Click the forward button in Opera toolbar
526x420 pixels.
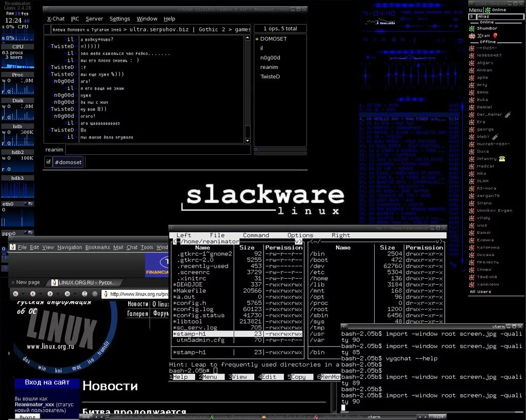[x=50, y=294]
